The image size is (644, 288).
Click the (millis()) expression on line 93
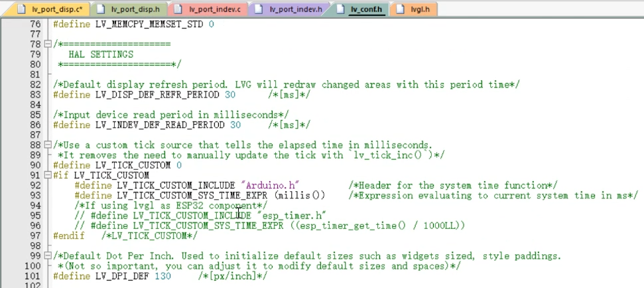[x=299, y=196]
